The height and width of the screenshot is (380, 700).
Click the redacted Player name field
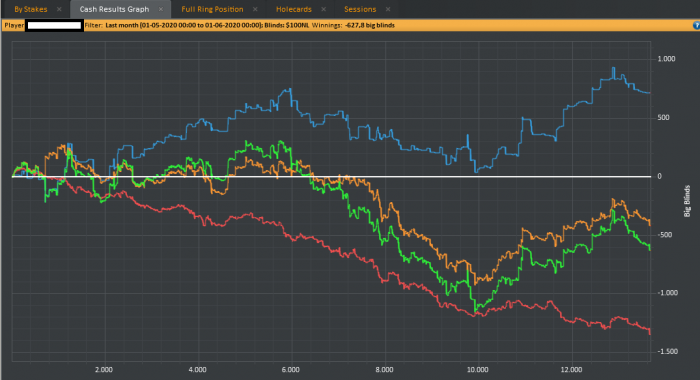click(x=54, y=25)
